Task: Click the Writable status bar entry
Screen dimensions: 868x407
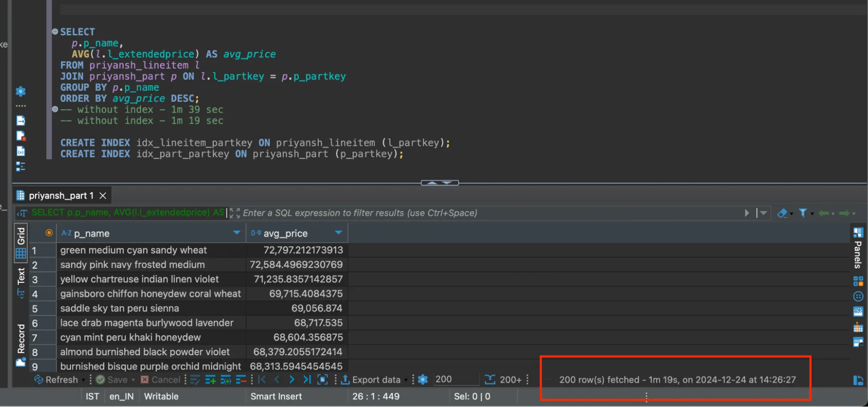Action: (x=161, y=396)
